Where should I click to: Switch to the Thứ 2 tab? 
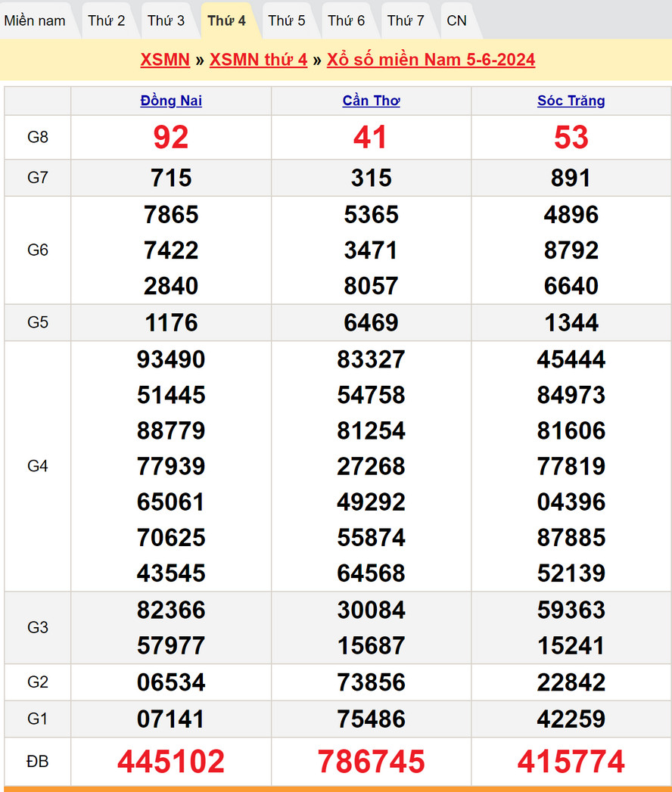click(106, 20)
